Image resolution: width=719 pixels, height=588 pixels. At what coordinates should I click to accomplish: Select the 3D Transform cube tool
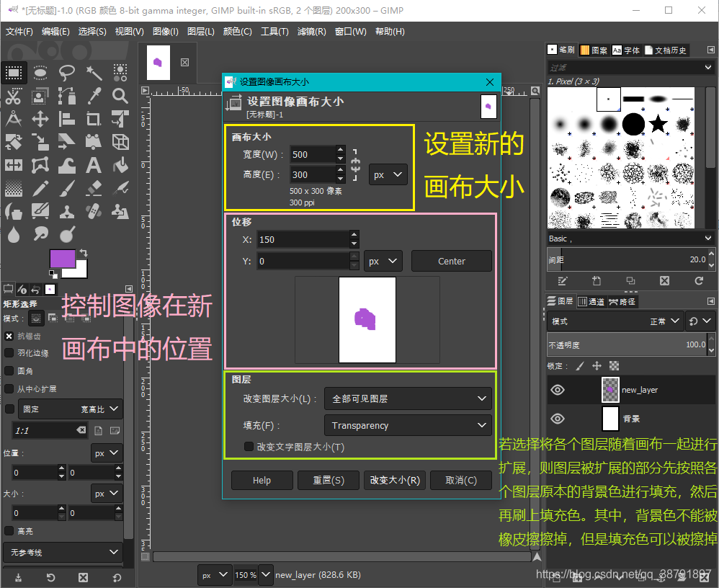pos(120,142)
